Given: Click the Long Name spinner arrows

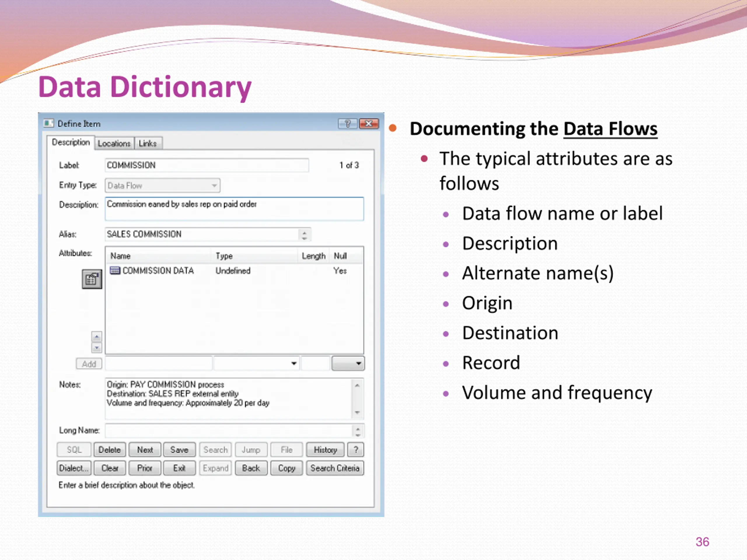Looking at the screenshot, I should [358, 431].
